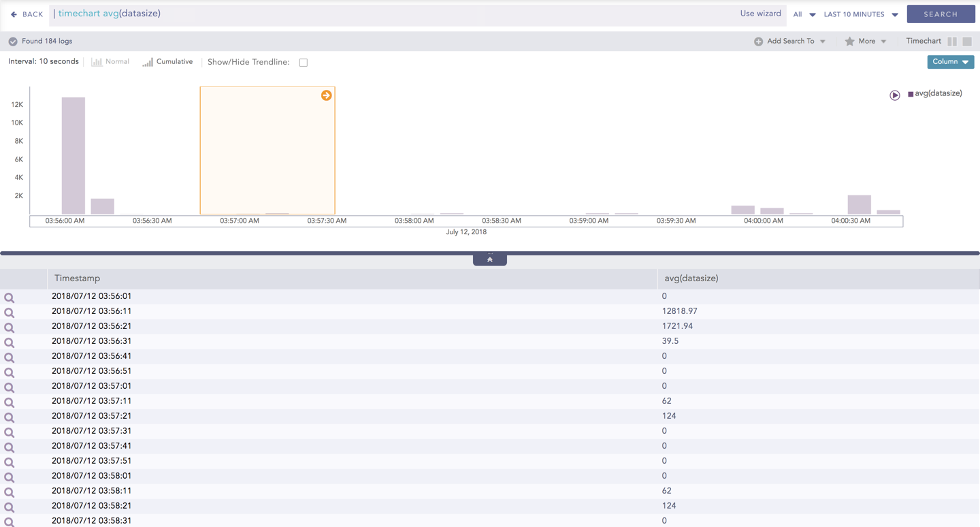The width and height of the screenshot is (980, 527).
Task: Collapse the chart panel with the chevron handle
Action: point(490,259)
